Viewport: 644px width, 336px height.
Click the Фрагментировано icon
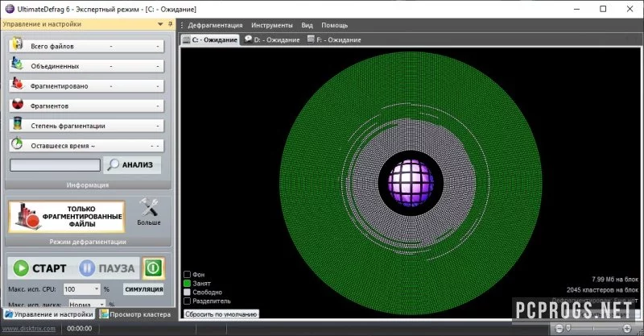(17, 84)
